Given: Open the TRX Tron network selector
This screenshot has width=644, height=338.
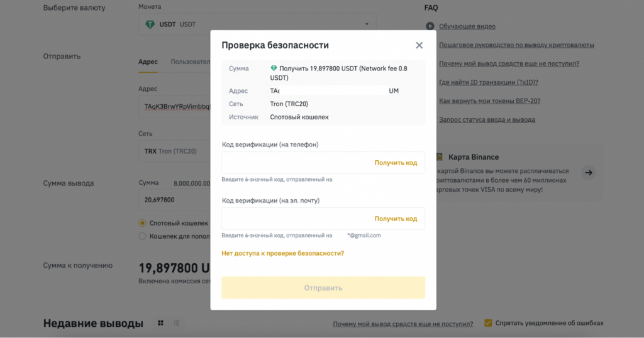Looking at the screenshot, I should (175, 151).
